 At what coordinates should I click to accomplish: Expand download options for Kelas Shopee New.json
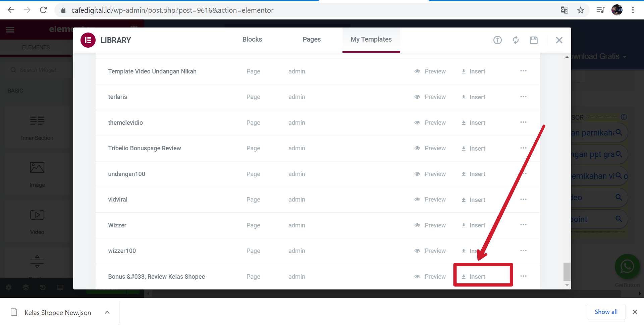(107, 313)
